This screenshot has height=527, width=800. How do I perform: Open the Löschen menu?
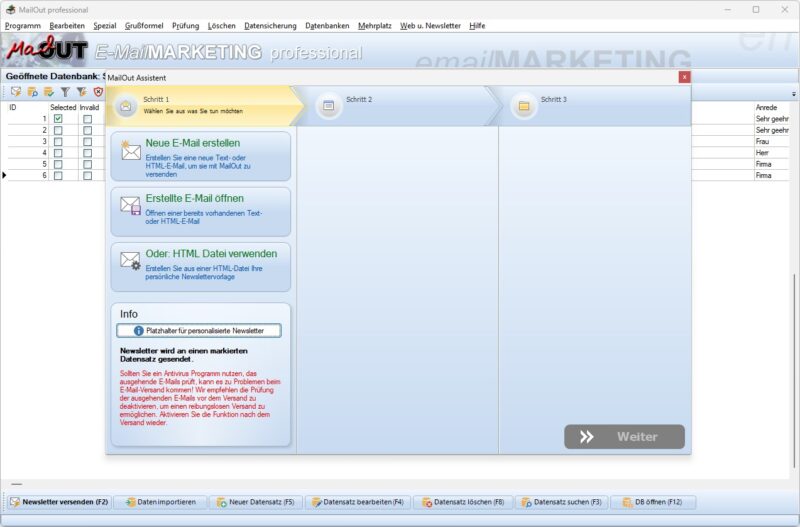click(x=221, y=26)
